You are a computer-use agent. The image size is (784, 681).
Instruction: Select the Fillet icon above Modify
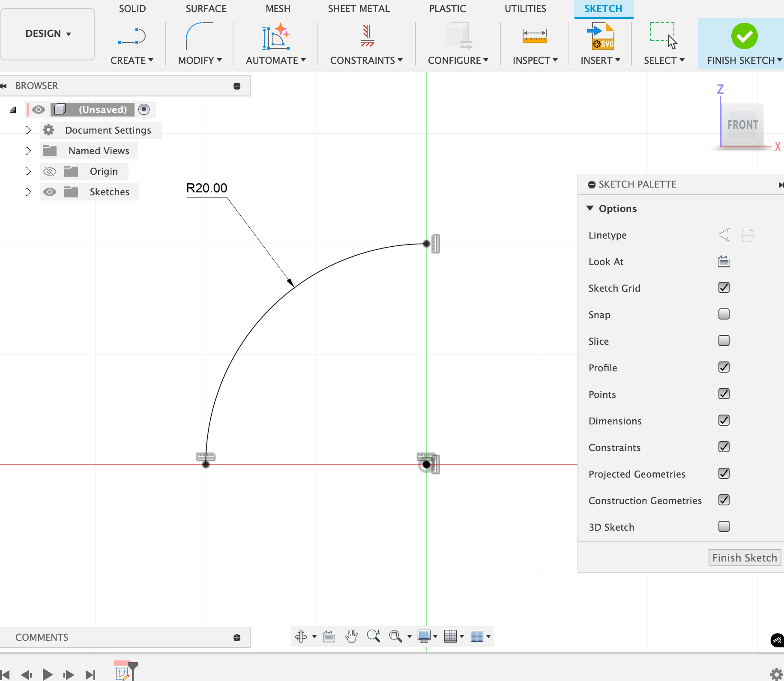point(199,36)
